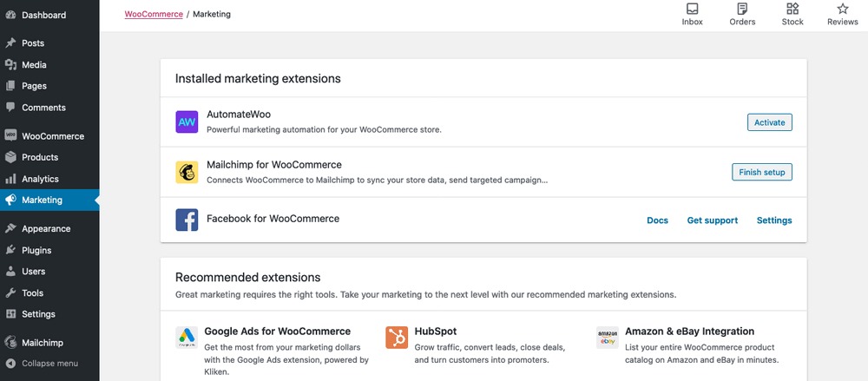868x381 pixels.
Task: Click Get support for Facebook extension
Action: pos(713,220)
